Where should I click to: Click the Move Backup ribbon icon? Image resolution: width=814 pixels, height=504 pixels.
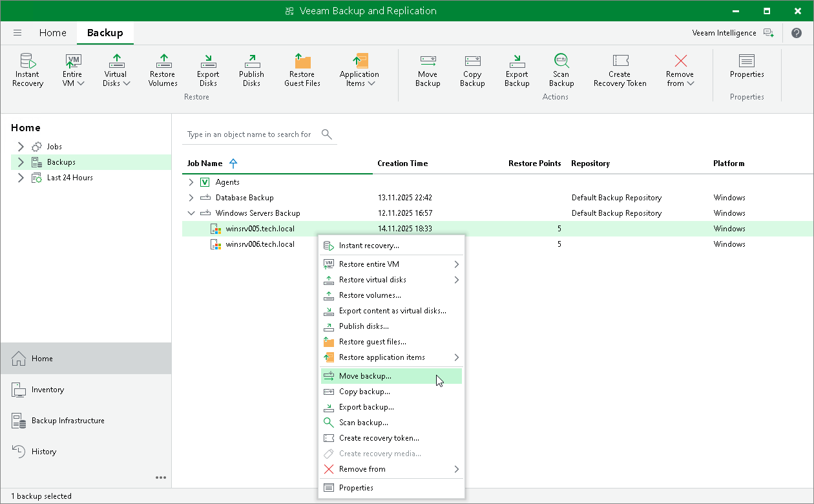tap(428, 61)
